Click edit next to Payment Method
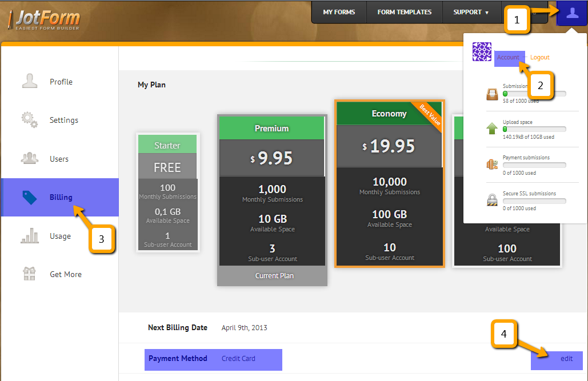Viewport: 588px width, 381px height. (x=566, y=359)
